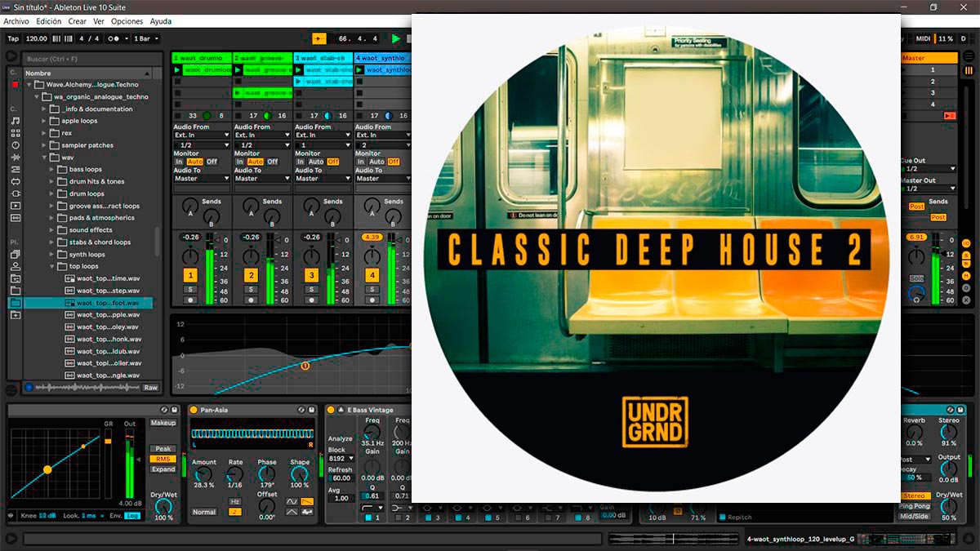Image resolution: width=980 pixels, height=551 pixels.
Task: Switch Pan-Asia rate to Hz mode
Action: click(235, 501)
